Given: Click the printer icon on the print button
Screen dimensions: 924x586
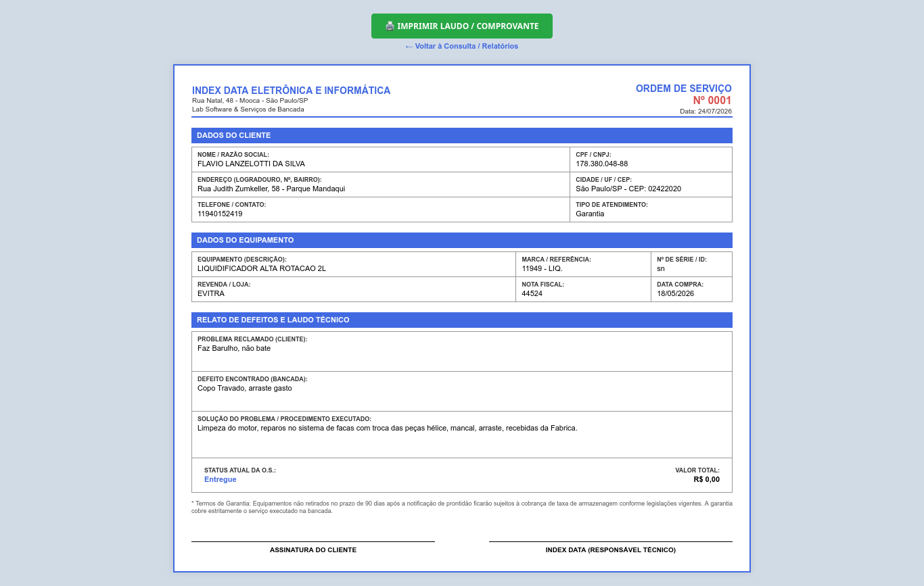Looking at the screenshot, I should (x=390, y=26).
